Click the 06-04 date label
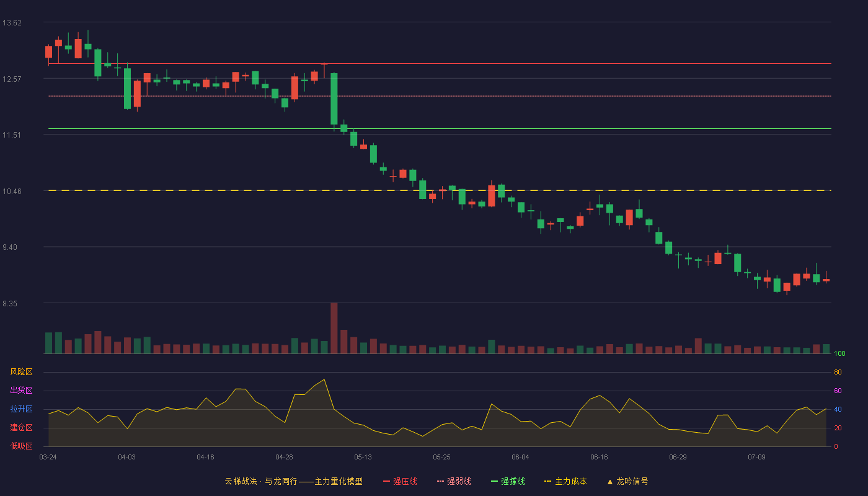Screen dimensions: 868x496 point(520,457)
